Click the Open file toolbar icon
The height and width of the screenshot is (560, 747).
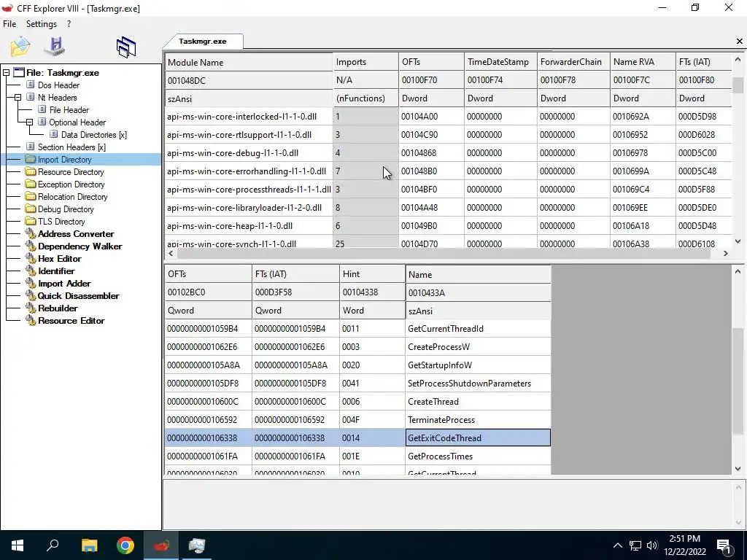pos(20,46)
